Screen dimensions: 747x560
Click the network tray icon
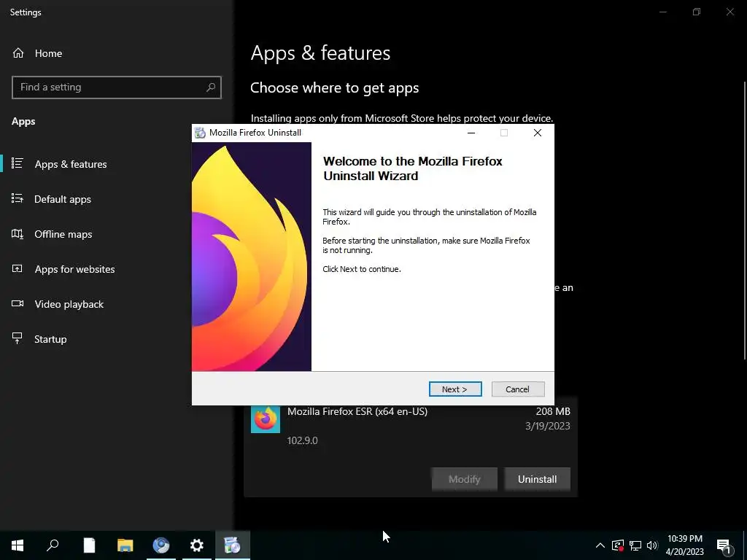click(x=635, y=545)
